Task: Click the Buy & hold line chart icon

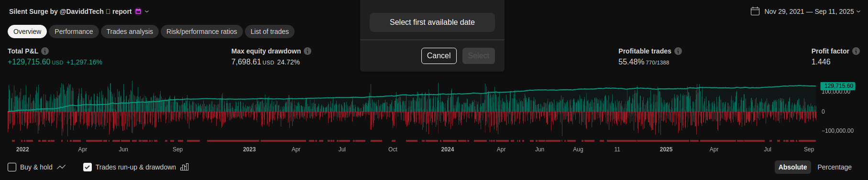Action: pyautogui.click(x=61, y=167)
